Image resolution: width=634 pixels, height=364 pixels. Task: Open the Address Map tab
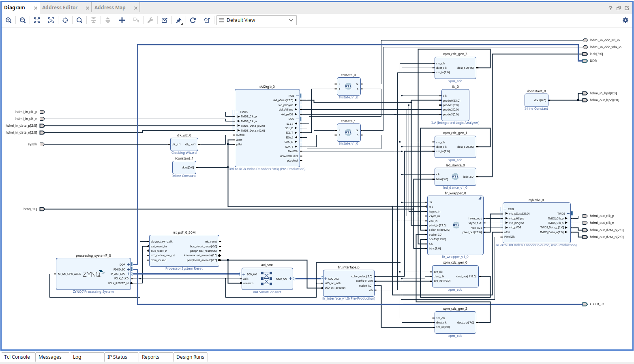tap(110, 8)
